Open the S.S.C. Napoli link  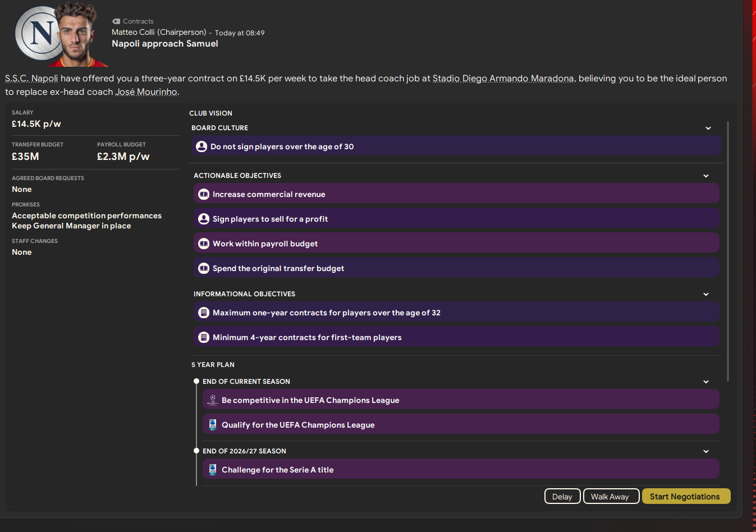31,78
